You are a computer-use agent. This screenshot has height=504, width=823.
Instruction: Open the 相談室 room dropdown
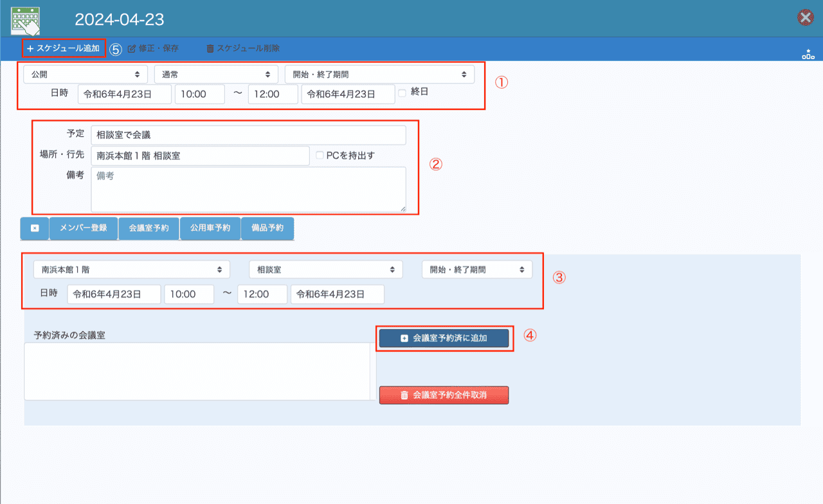(x=325, y=269)
